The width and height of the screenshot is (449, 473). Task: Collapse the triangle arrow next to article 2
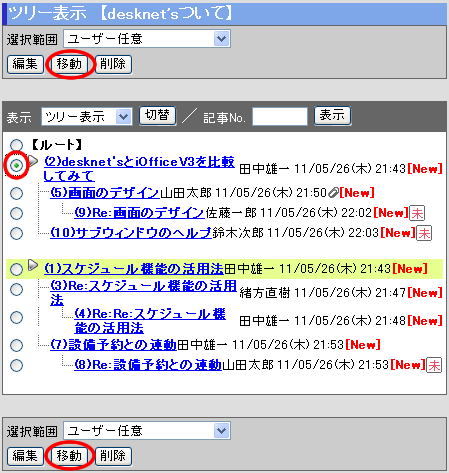pos(33,161)
